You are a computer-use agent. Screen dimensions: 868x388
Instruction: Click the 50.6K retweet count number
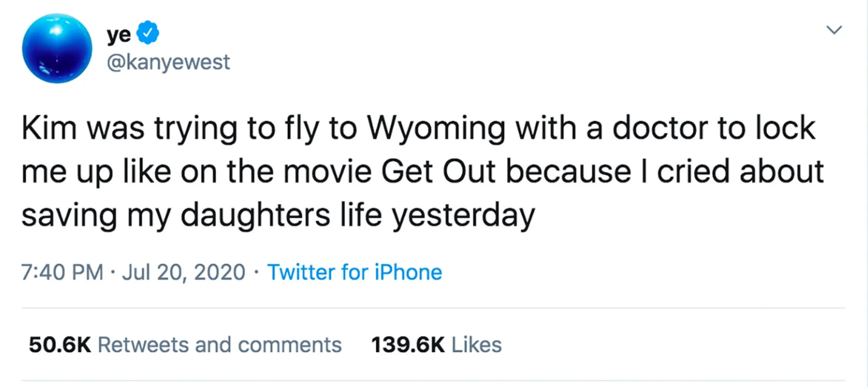tap(60, 345)
